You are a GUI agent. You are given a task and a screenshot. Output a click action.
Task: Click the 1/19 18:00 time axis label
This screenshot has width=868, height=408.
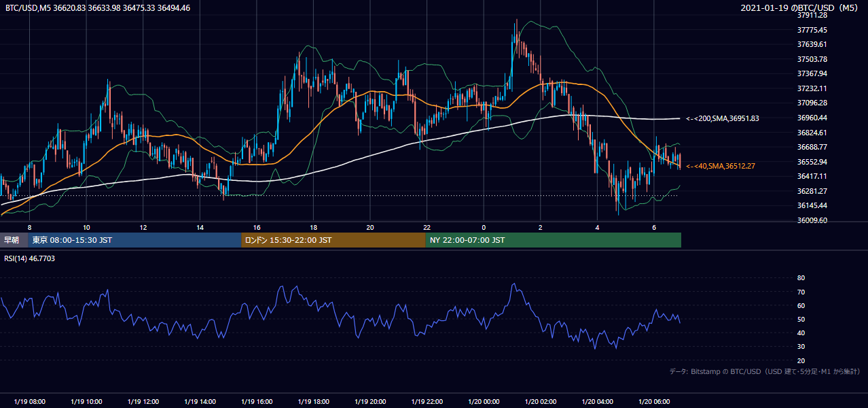pos(313,402)
